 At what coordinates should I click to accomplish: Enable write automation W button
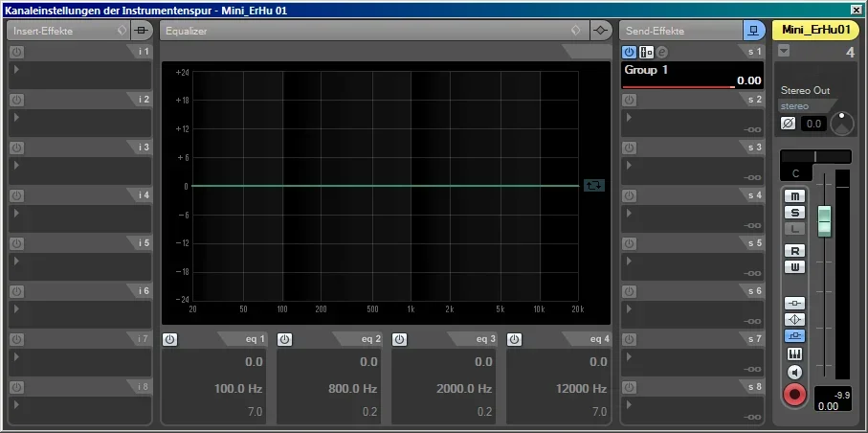tap(795, 267)
